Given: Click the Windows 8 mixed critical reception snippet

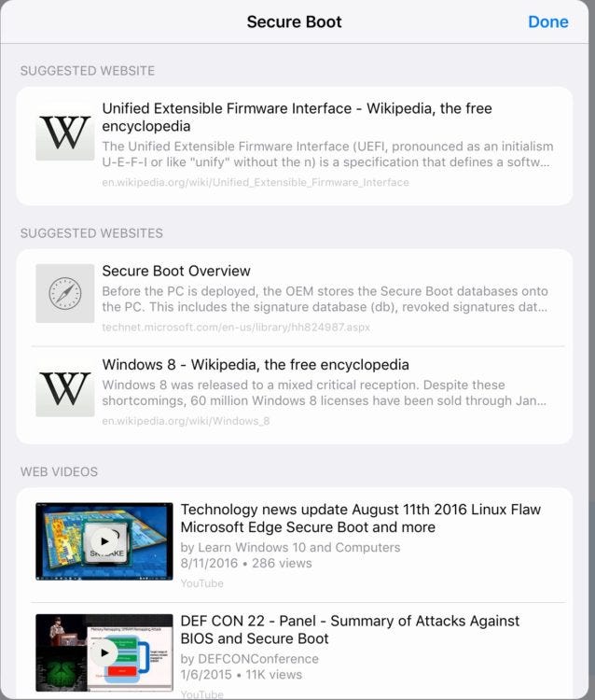Looking at the screenshot, I should pos(325,393).
